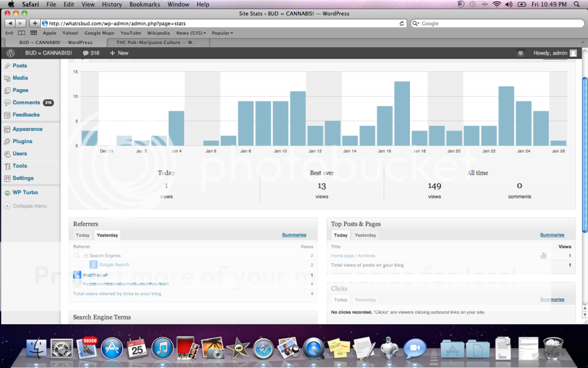Viewport: 588px width, 368px height.
Task: Select the Referrers Yesterday tab
Action: click(x=107, y=235)
